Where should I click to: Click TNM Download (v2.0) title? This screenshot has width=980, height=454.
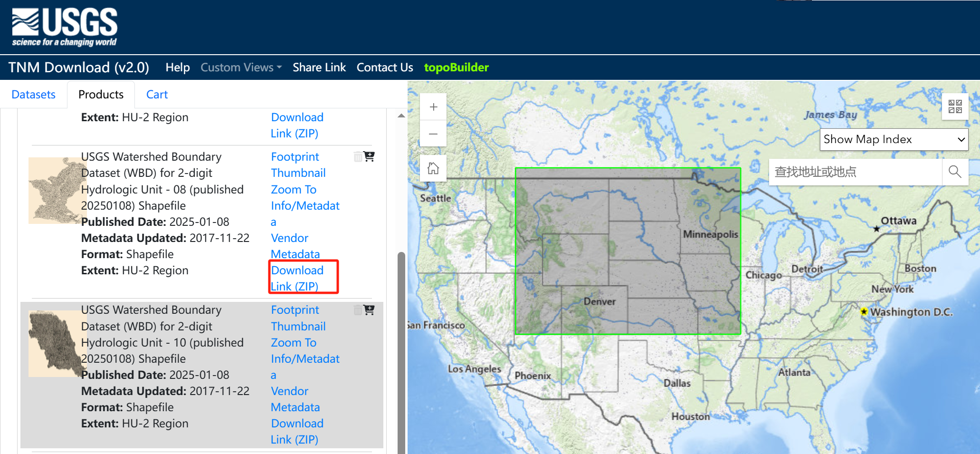point(79,68)
